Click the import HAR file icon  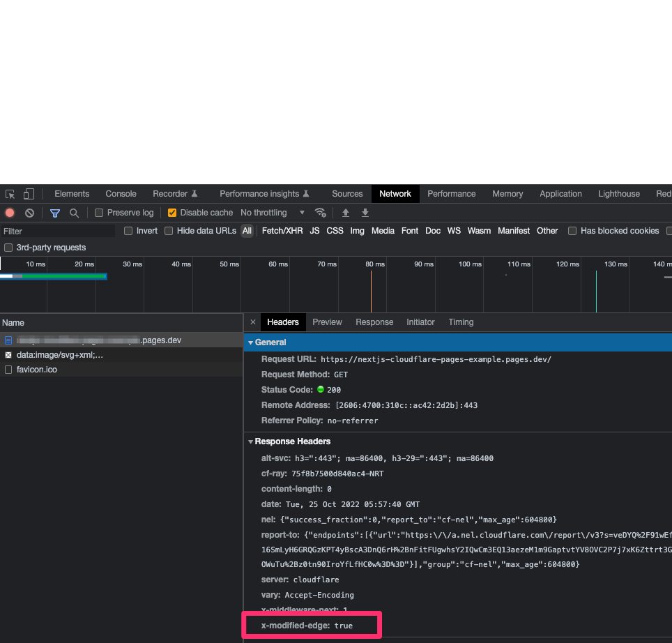346,213
